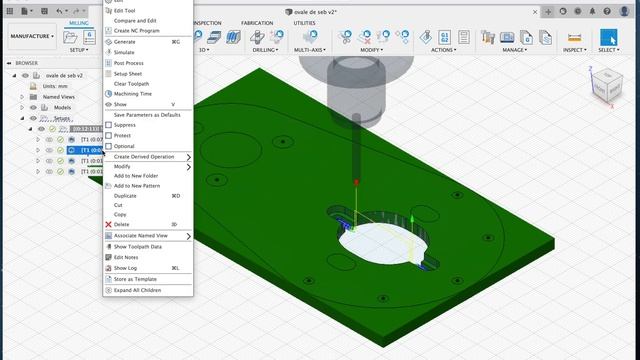Open the user profile avatar
This screenshot has height=360, width=640.
coord(624,11)
